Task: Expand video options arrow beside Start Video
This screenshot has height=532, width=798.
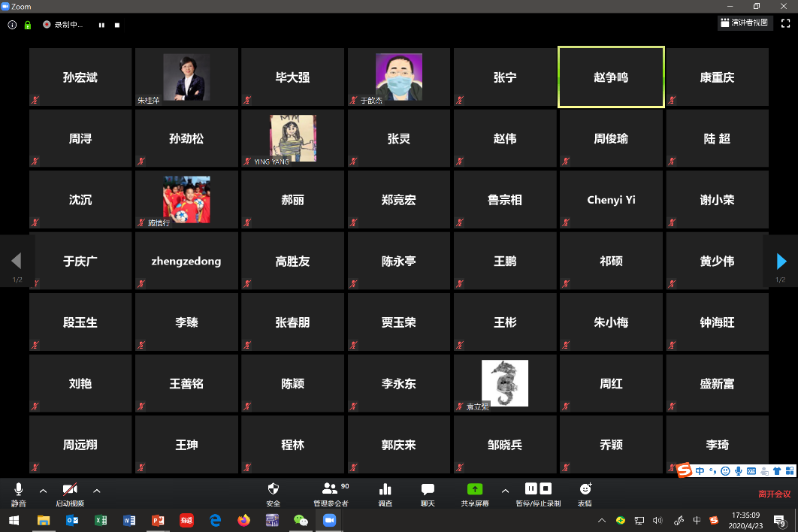Action: coord(96,490)
